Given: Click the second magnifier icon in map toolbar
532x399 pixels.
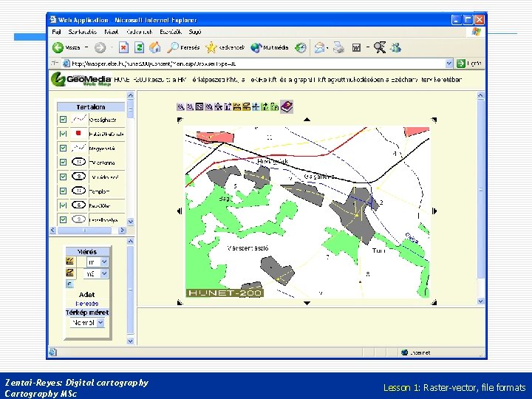Looking at the screenshot, I should pos(191,107).
